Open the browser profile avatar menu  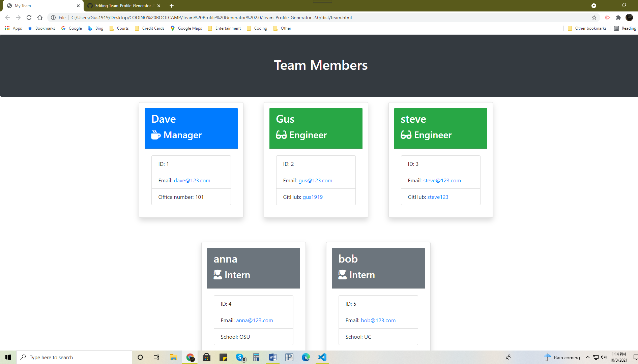[x=629, y=18]
